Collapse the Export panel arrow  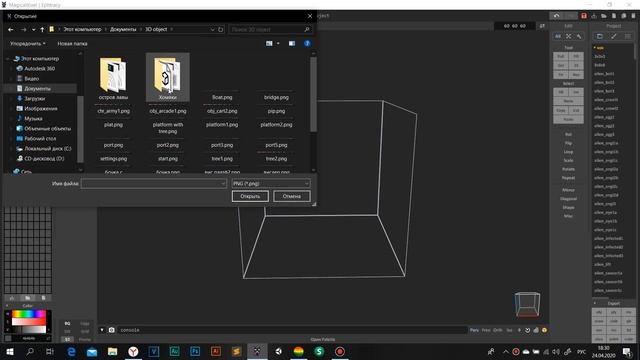[x=595, y=303]
